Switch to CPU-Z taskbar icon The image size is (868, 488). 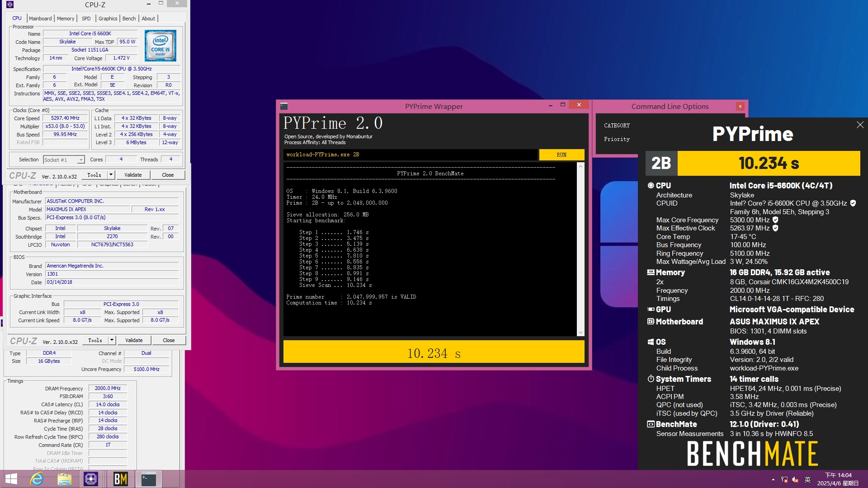pos(91,479)
